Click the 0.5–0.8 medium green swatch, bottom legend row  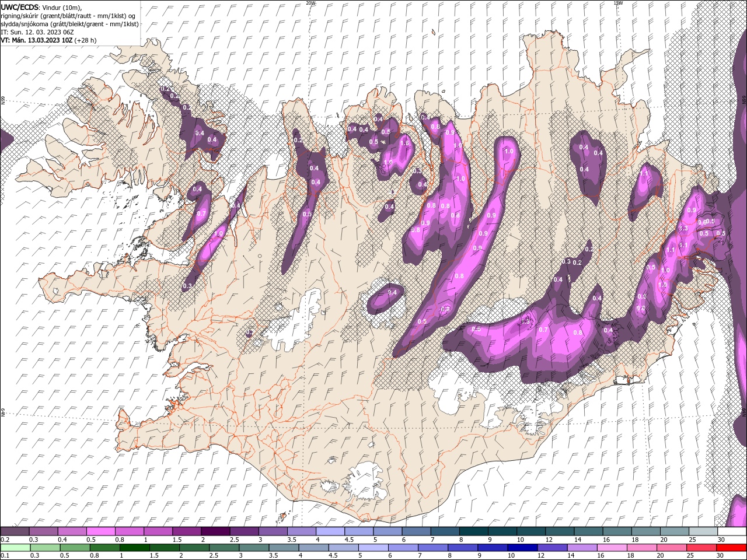click(75, 548)
